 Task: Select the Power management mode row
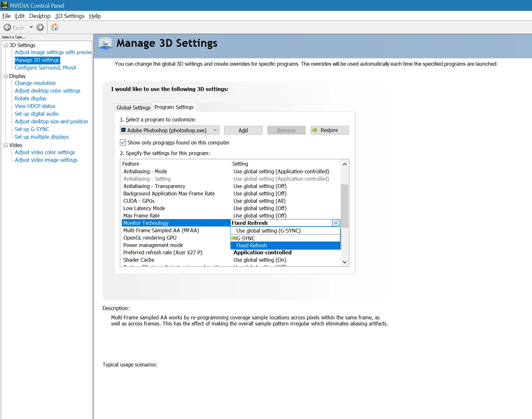(176, 245)
